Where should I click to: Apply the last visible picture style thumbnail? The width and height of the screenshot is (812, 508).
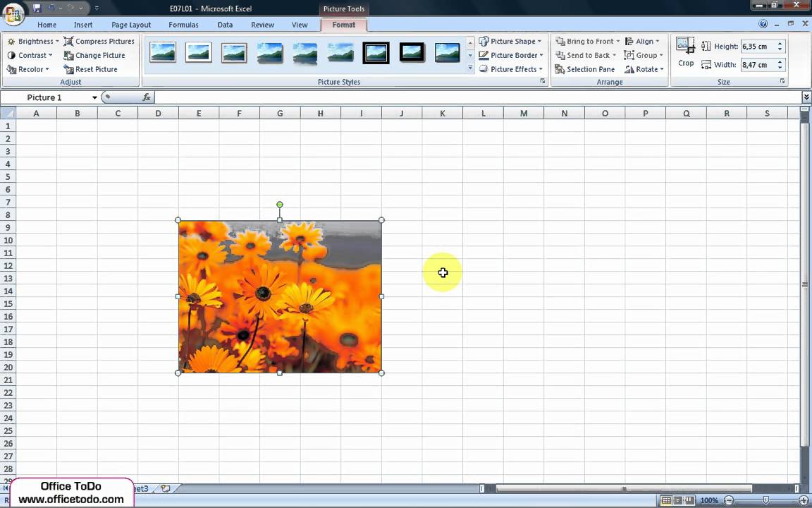[x=448, y=52]
